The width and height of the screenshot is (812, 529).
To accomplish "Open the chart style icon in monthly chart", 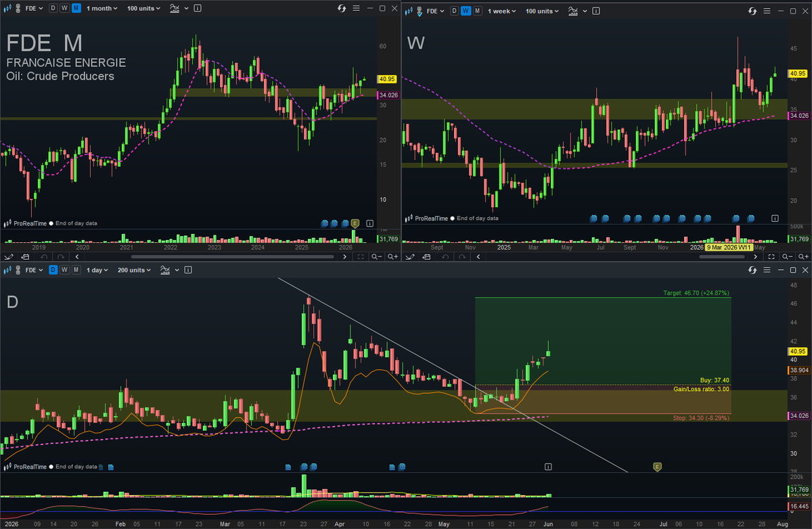I will coord(8,8).
